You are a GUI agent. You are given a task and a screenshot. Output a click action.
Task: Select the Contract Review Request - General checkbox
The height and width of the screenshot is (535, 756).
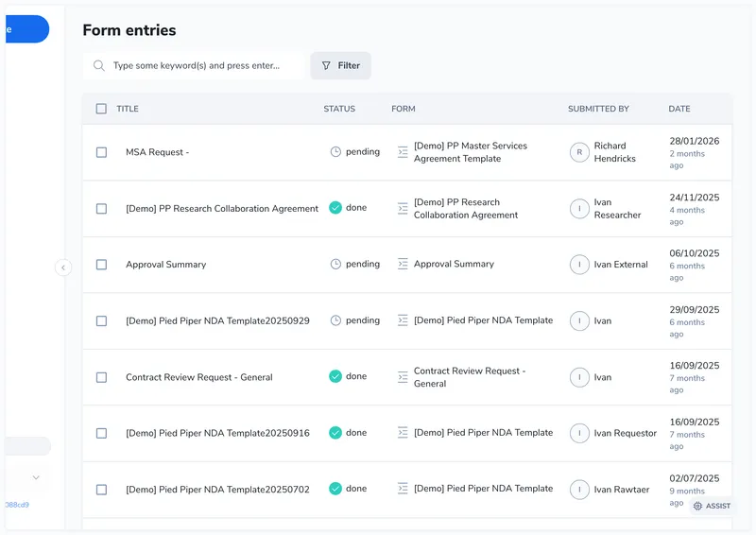101,377
